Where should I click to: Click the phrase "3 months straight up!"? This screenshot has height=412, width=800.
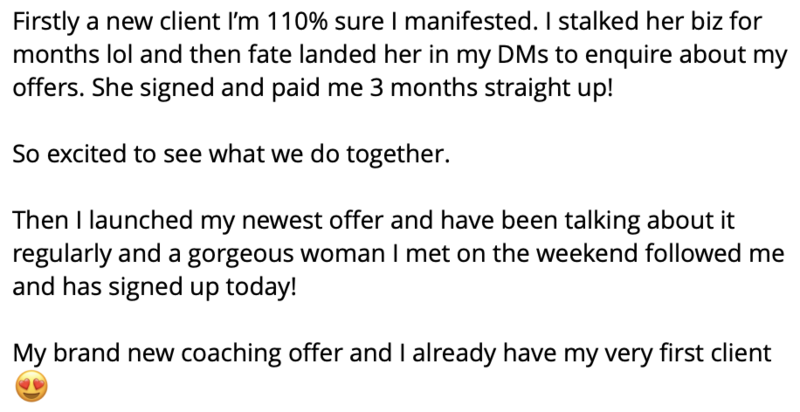[491, 88]
